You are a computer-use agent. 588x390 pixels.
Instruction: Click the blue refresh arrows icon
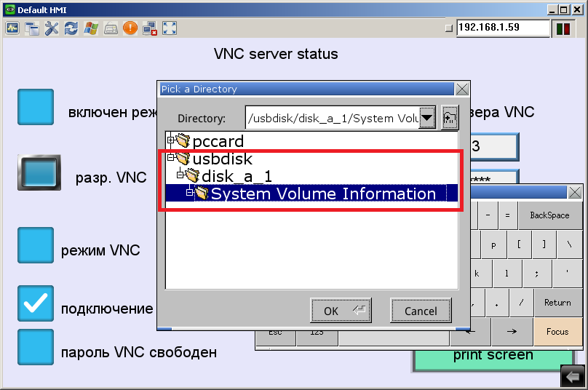(71, 28)
